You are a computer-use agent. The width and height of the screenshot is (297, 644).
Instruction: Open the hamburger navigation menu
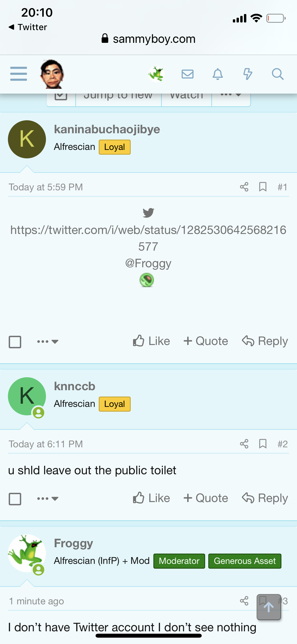pos(18,74)
